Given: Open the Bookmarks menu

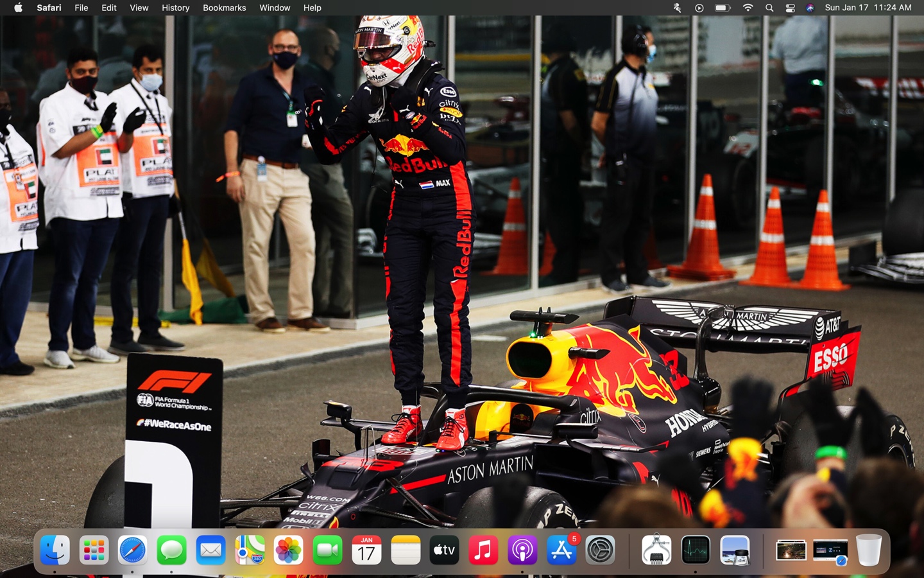Looking at the screenshot, I should pos(225,8).
